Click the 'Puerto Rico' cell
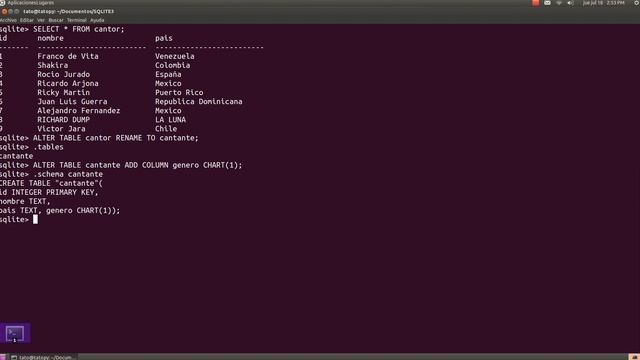 tap(179, 93)
